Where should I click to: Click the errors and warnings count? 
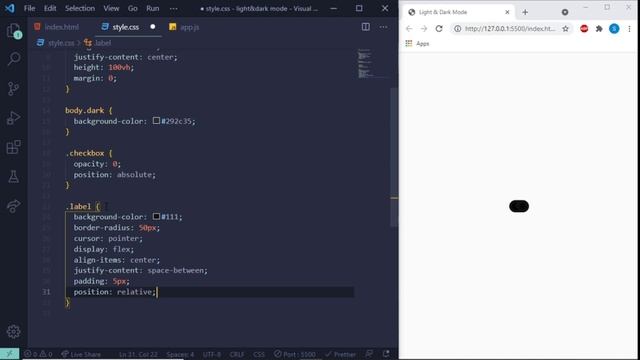pos(38,354)
